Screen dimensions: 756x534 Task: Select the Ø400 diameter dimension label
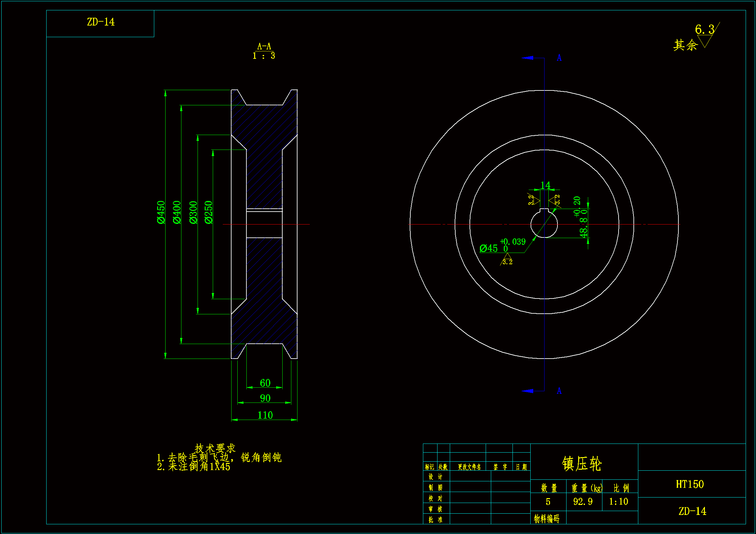click(177, 212)
